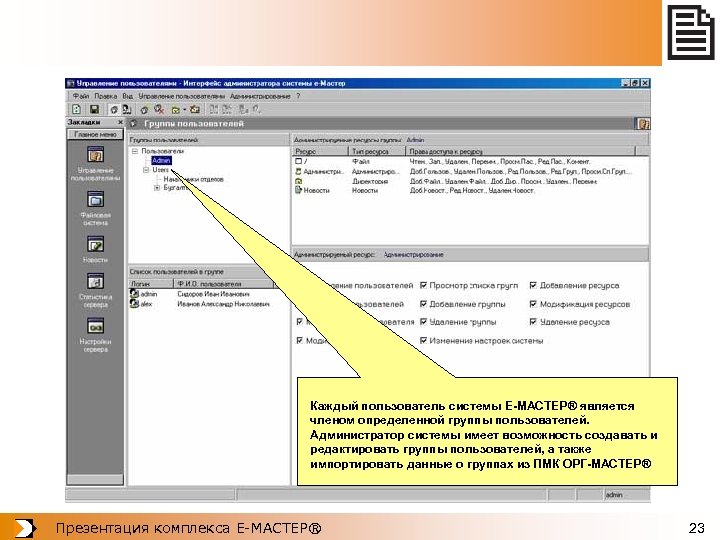Sort by Тип ресурса column header
Viewport: 720px width, 540px height.
click(377, 151)
